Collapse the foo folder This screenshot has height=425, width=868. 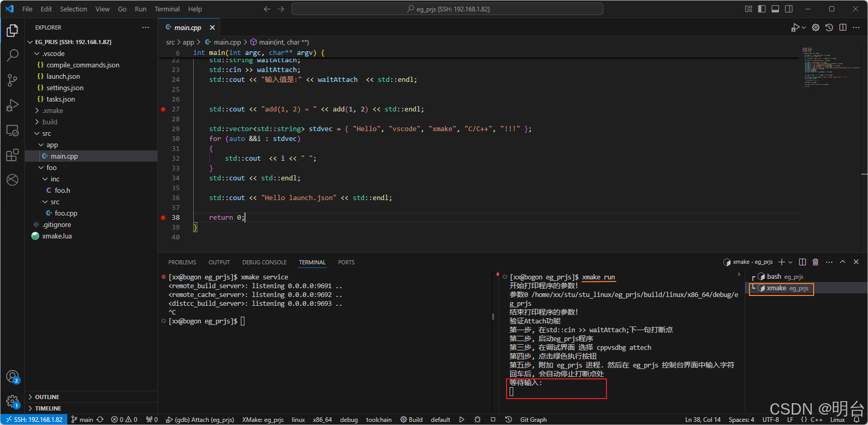(91, 167)
